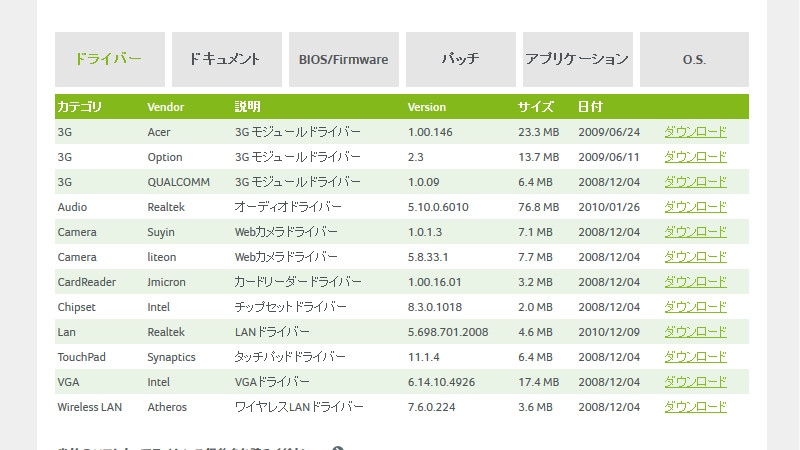Screen dimensions: 800x450
Task: Click the サイズ column header
Action: 536,107
